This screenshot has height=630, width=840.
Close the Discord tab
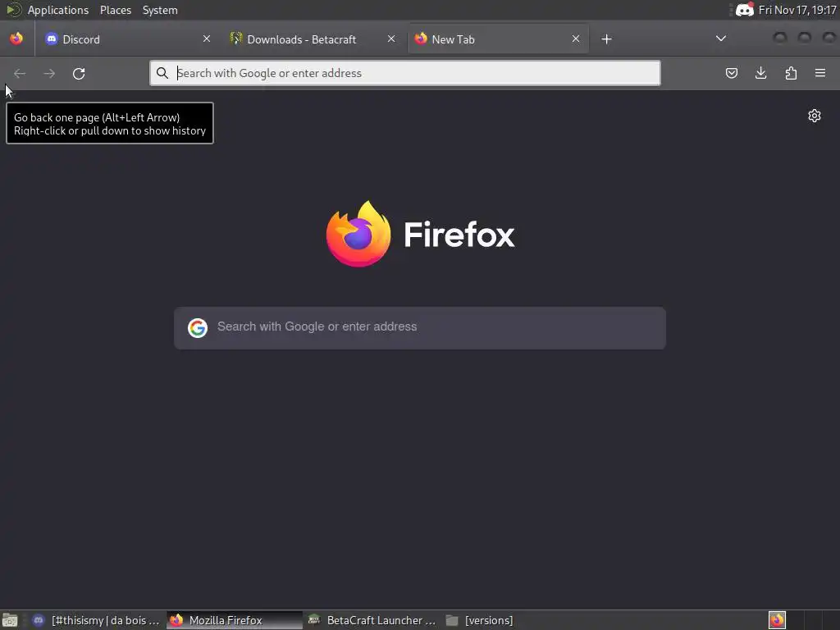coord(207,39)
